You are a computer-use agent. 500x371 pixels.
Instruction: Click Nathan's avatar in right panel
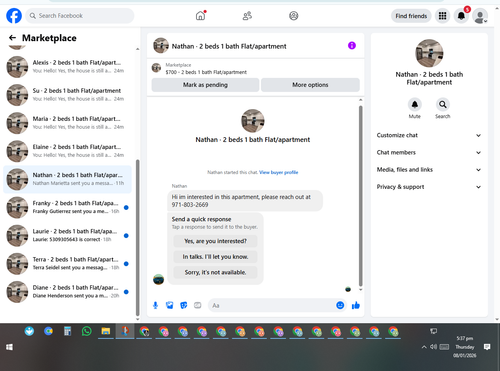(x=429, y=53)
